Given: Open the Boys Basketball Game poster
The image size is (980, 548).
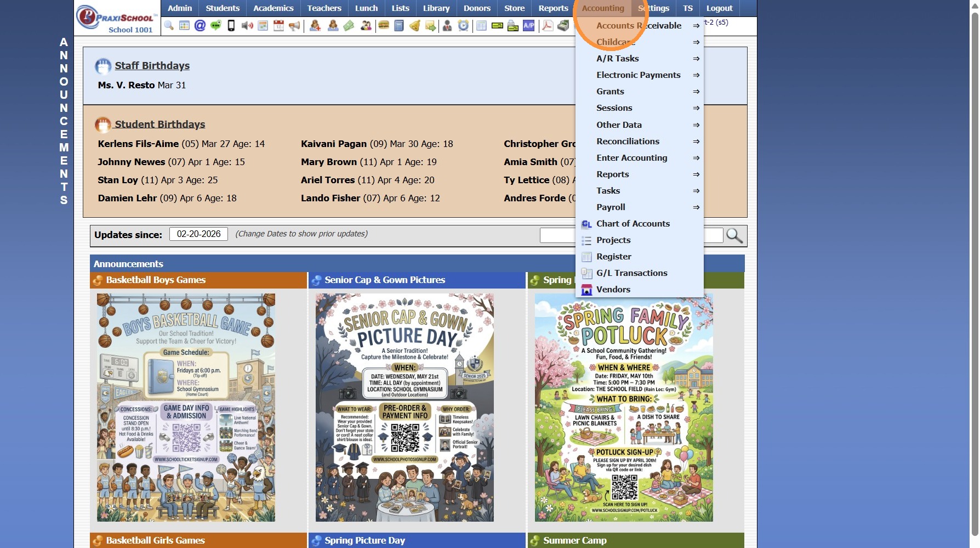Looking at the screenshot, I should pyautogui.click(x=186, y=408).
